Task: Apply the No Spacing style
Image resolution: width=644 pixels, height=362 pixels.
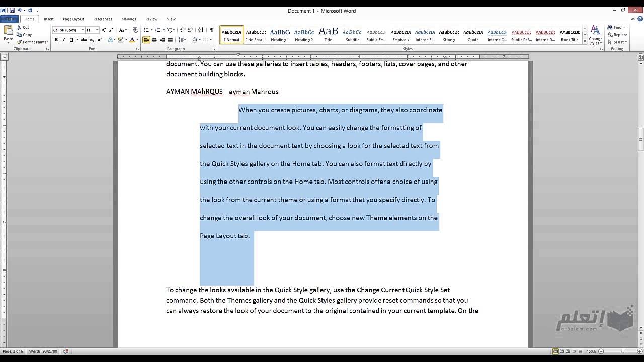Action: coord(256,35)
